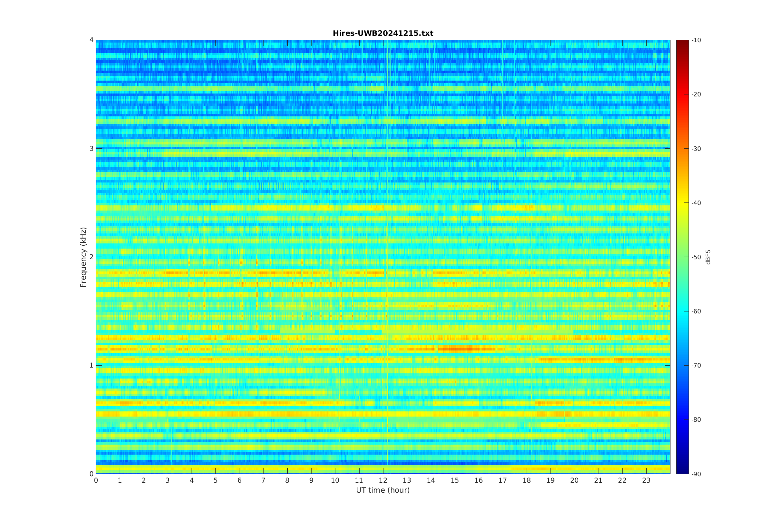
Task: Click the y-axis tick label 1
Action: click(x=91, y=365)
